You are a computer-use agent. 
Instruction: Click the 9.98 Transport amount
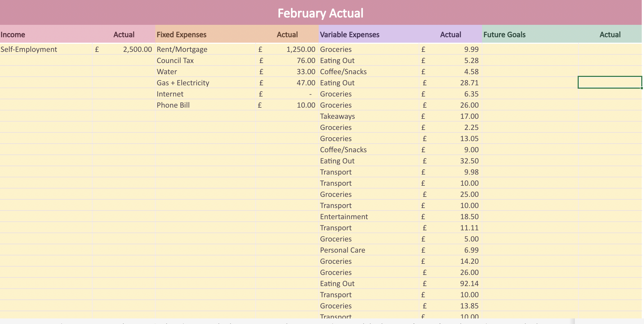(451, 172)
